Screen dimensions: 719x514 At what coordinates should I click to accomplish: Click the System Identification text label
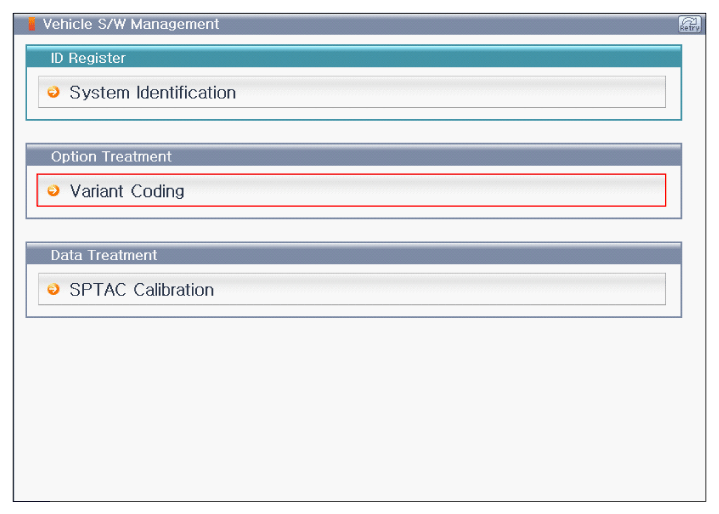tap(153, 93)
